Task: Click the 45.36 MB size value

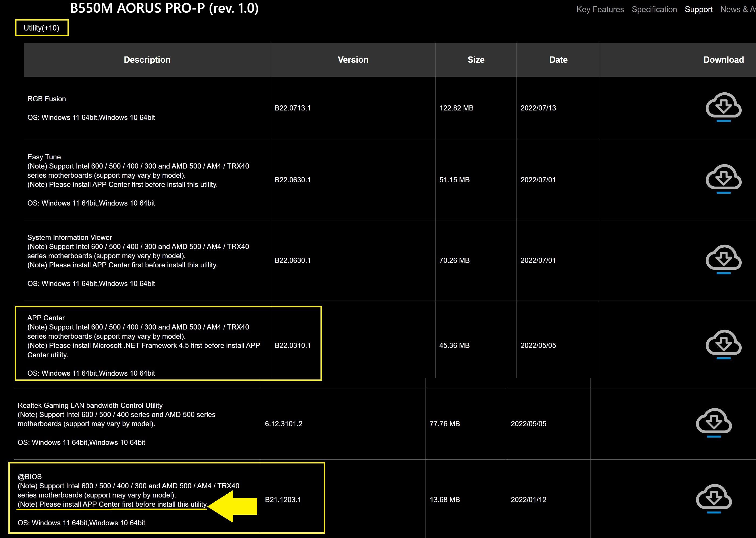Action: [x=454, y=345]
